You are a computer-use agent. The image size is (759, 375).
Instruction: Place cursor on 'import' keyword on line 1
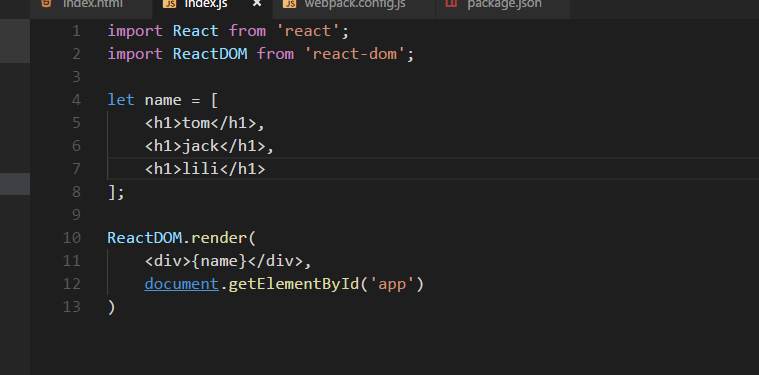pyautogui.click(x=135, y=31)
